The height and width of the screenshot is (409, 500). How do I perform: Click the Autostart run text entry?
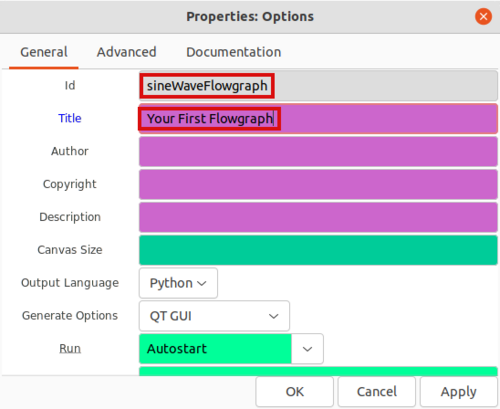[215, 349]
